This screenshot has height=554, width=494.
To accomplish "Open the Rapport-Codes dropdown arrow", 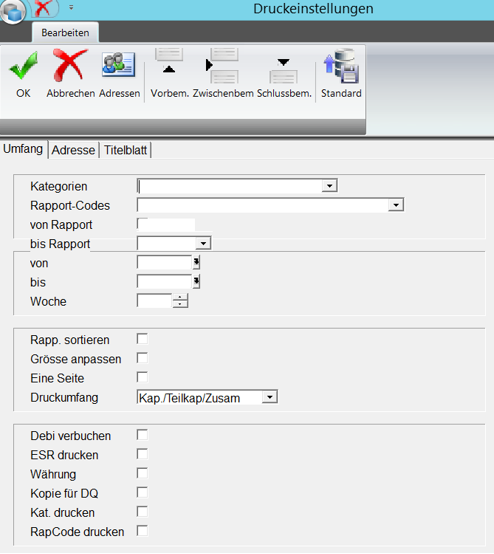I will click(x=396, y=205).
